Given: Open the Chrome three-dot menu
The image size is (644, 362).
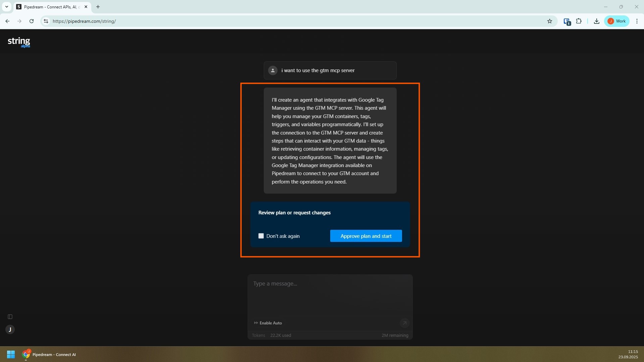Looking at the screenshot, I should (x=637, y=21).
